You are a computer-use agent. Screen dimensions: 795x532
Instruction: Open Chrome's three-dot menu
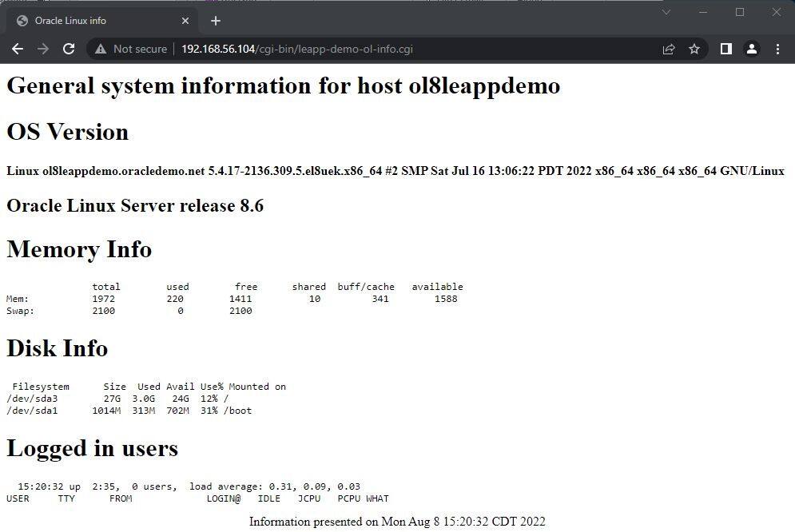(x=777, y=48)
